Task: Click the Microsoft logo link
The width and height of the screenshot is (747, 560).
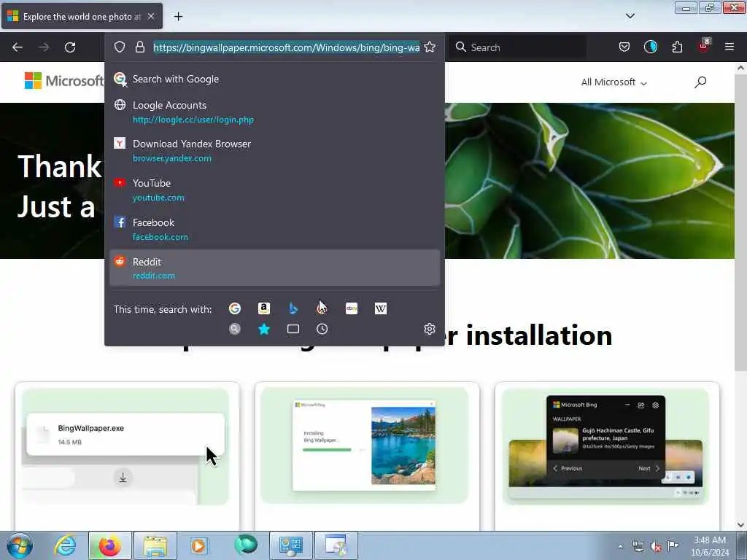Action: click(x=64, y=81)
